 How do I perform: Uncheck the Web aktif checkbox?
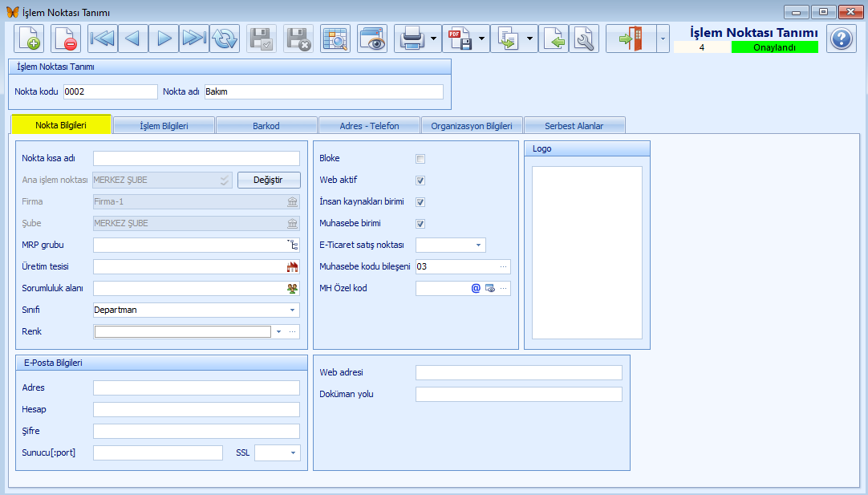tap(420, 181)
